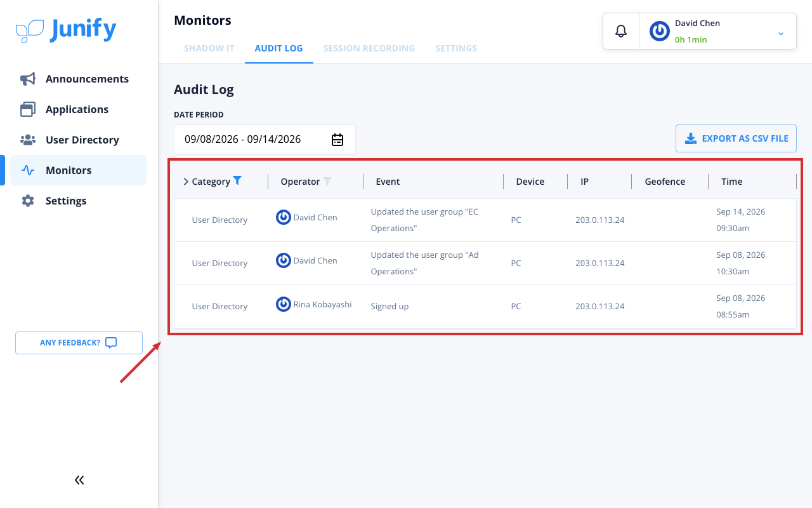Click the avatar beside Rina Kobayashi
This screenshot has width=812, height=508.
point(284,304)
